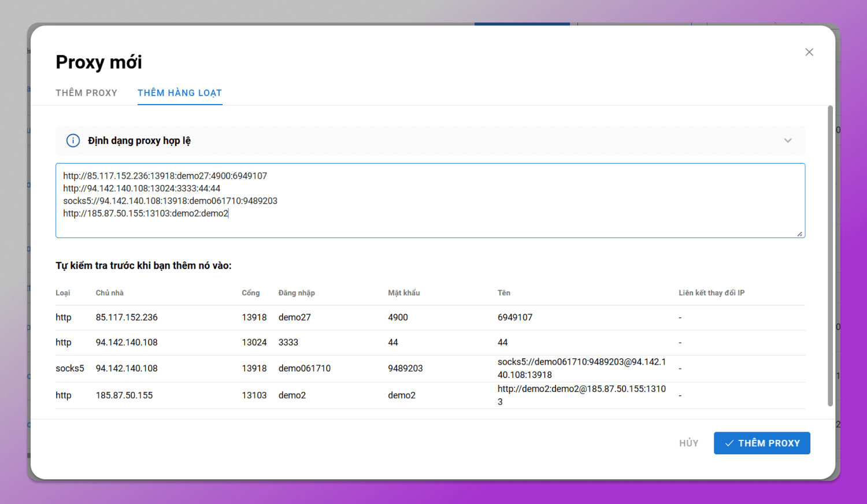
Task: Click the X icon of the Proxy mới dialog
Action: tap(809, 52)
